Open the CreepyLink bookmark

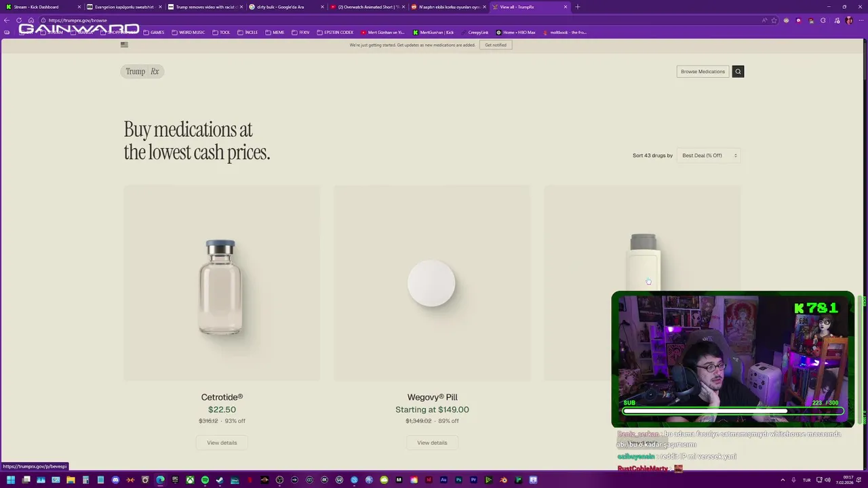pos(475,32)
